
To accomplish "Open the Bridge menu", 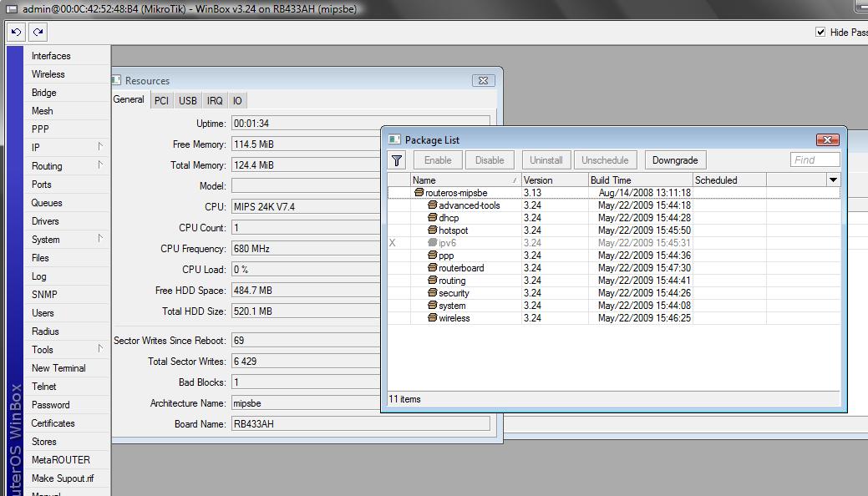I will pos(43,93).
